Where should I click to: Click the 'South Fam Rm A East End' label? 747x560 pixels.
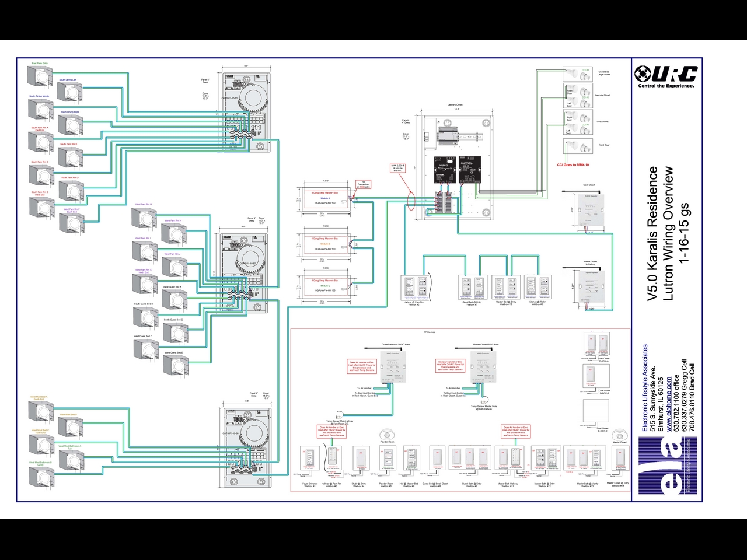click(x=40, y=129)
